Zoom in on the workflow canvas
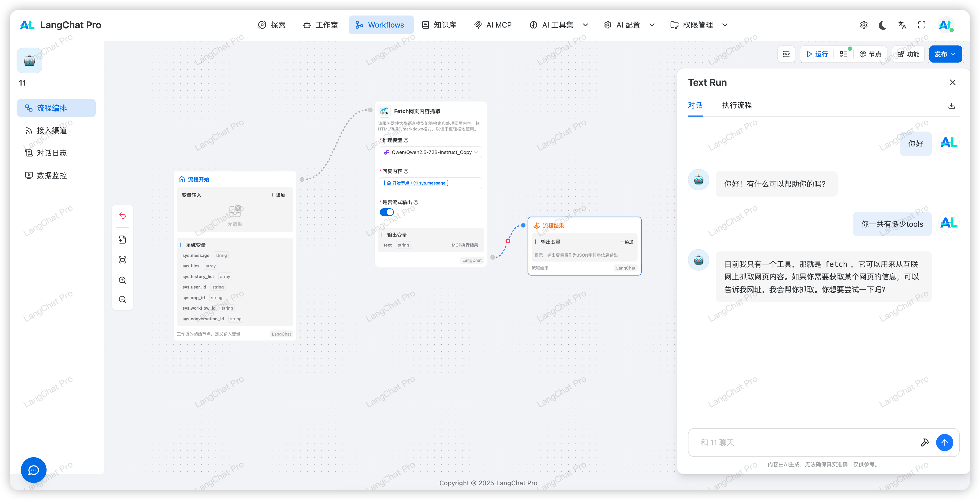Screen dimensions: 980x500 (122, 280)
